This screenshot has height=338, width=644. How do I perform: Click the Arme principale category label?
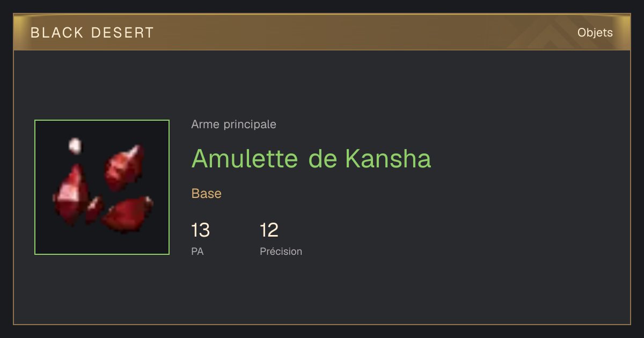click(x=234, y=124)
